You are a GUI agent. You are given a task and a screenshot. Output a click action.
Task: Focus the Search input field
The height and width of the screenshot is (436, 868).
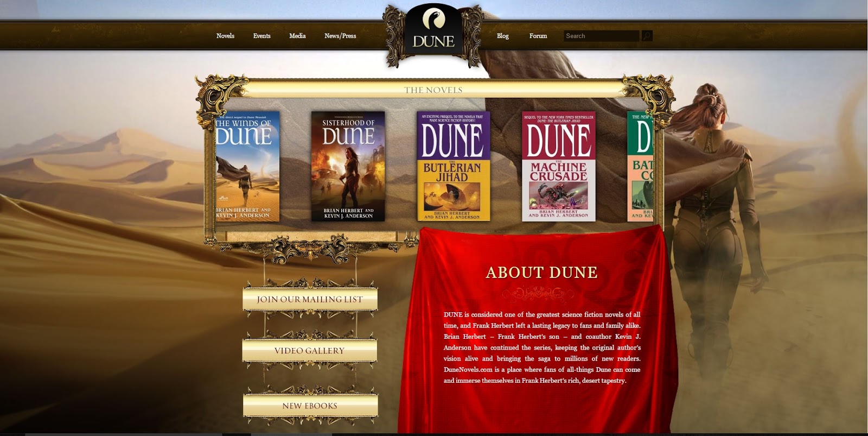coord(601,36)
